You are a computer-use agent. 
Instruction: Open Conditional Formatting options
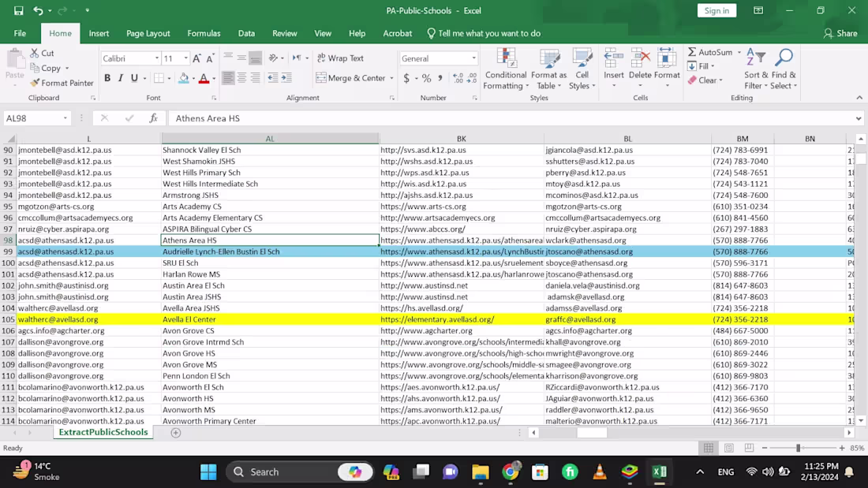tap(505, 69)
